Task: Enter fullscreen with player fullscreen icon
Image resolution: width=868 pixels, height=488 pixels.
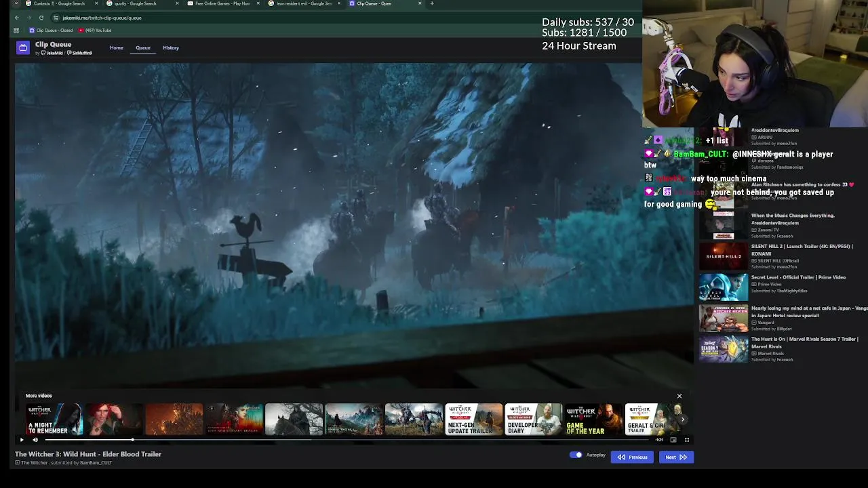Action: pos(686,440)
